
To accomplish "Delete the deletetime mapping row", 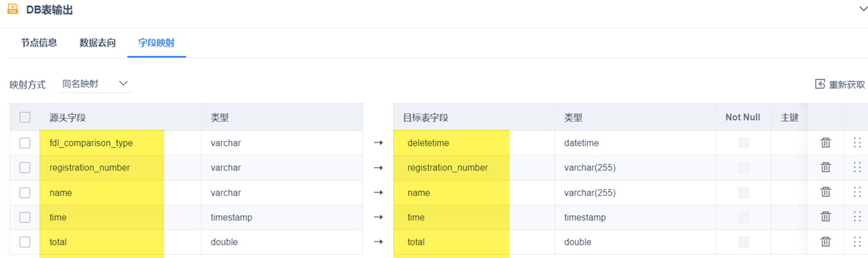I will [x=825, y=142].
